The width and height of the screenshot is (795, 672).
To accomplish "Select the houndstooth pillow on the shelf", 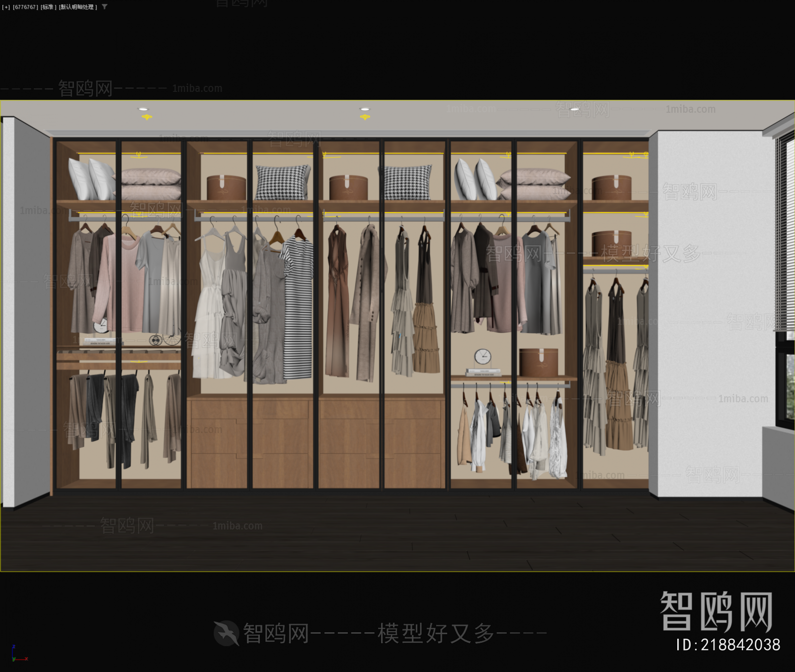I will pyautogui.click(x=281, y=181).
